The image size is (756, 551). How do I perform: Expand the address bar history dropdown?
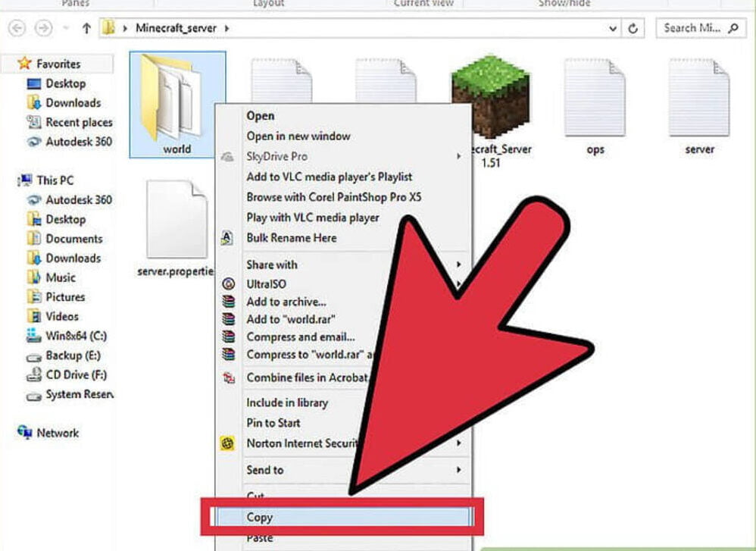click(x=613, y=28)
